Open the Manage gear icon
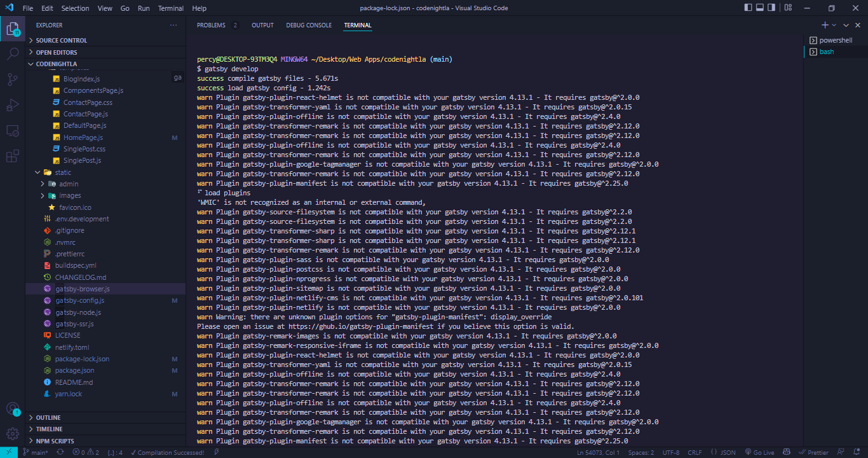868x458 pixels. 13,434
